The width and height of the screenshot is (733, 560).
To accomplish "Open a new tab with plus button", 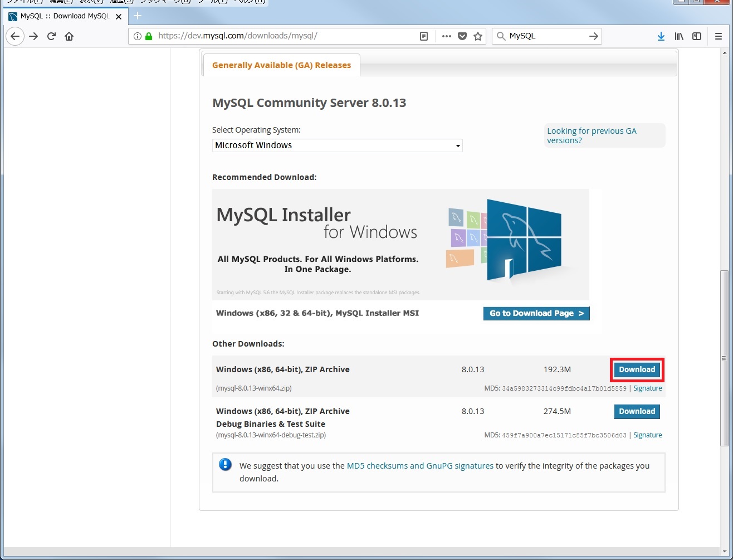I will pyautogui.click(x=138, y=16).
